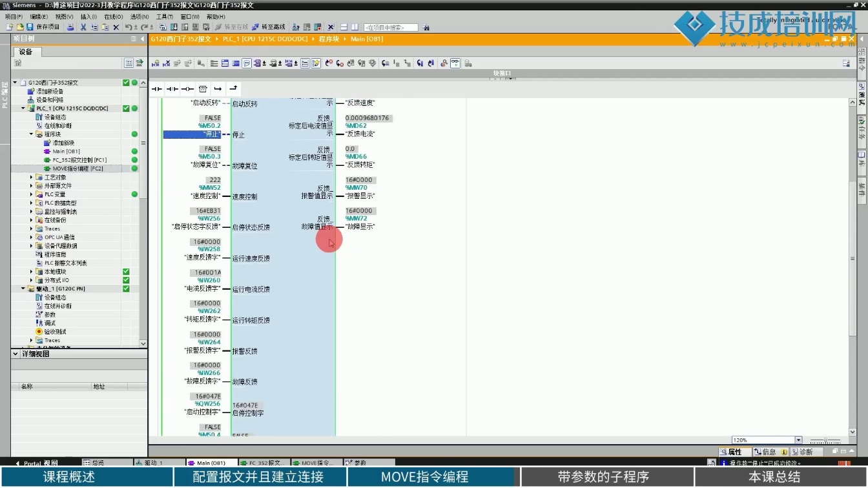Viewport: 868px width, 488px height.
Task: Open 编辑(E) menu
Action: coord(39,16)
